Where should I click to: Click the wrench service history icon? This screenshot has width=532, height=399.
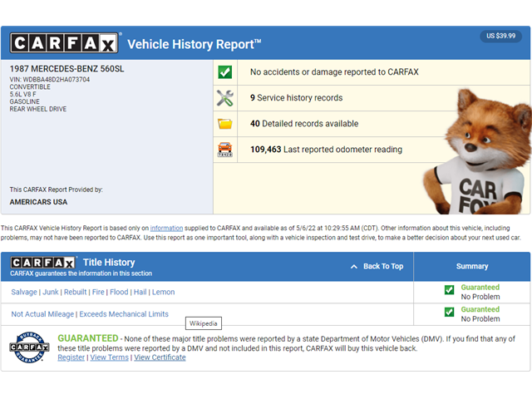[225, 98]
